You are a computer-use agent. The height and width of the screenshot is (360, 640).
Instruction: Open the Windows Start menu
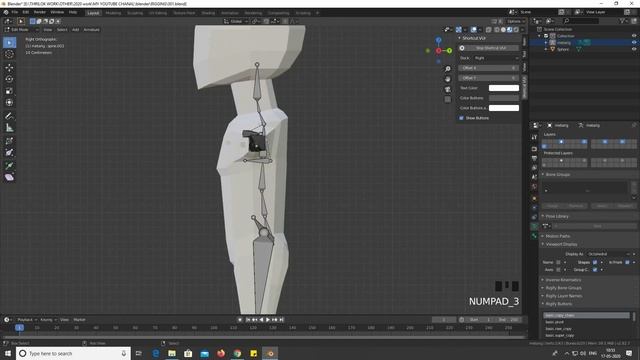[x=7, y=353]
